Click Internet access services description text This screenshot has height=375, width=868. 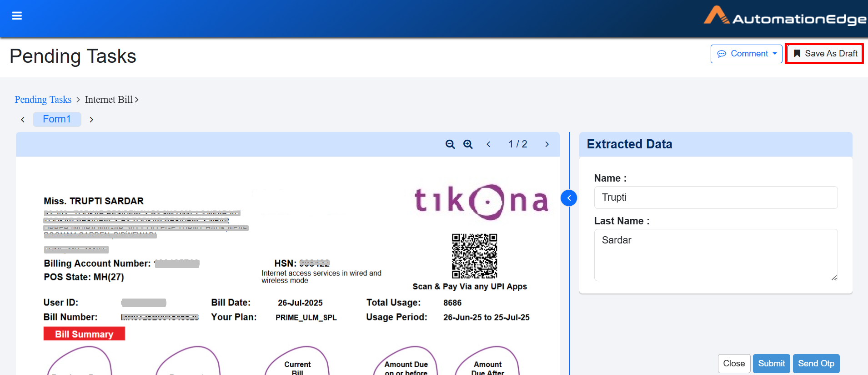(321, 277)
